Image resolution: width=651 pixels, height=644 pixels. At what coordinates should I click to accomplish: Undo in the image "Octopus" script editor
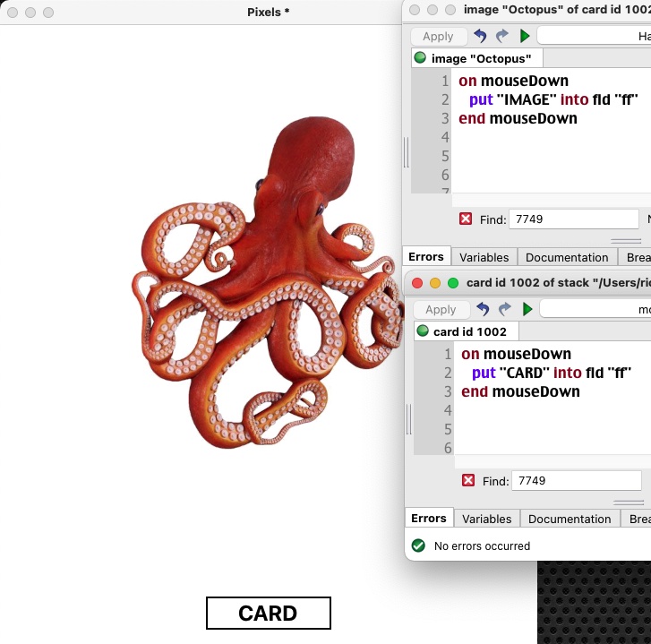coord(480,36)
